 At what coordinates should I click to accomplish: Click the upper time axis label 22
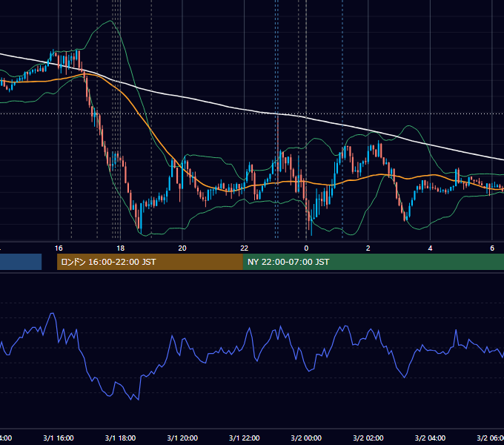pyautogui.click(x=245, y=248)
